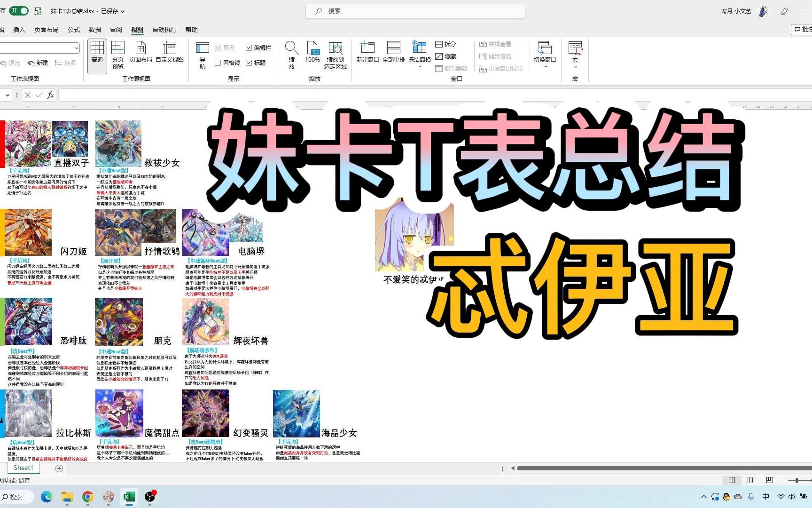Enable the 网格线 gridlines checkbox
812x508 pixels.
[218, 63]
